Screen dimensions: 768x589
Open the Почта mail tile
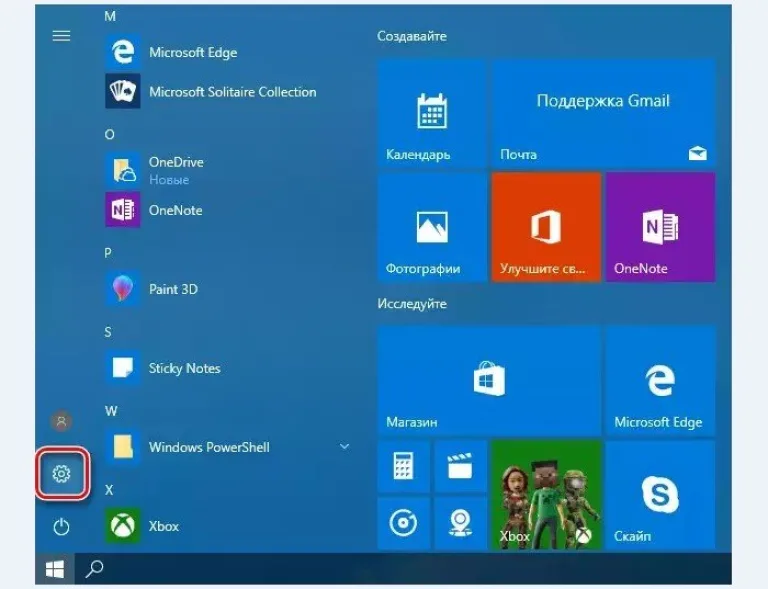click(603, 114)
